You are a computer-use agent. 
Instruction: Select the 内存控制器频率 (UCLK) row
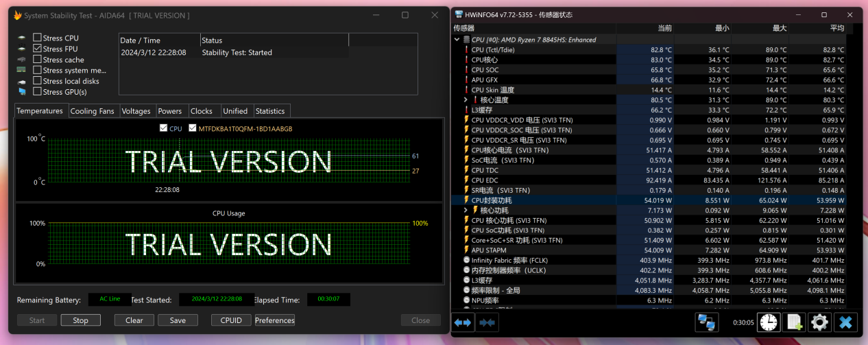(x=649, y=270)
